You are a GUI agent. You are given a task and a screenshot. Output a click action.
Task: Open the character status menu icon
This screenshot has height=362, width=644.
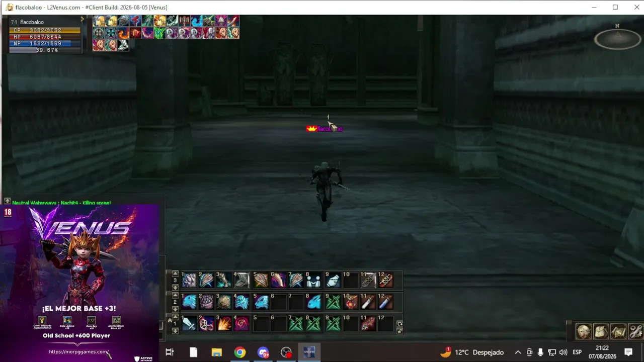pyautogui.click(x=584, y=332)
